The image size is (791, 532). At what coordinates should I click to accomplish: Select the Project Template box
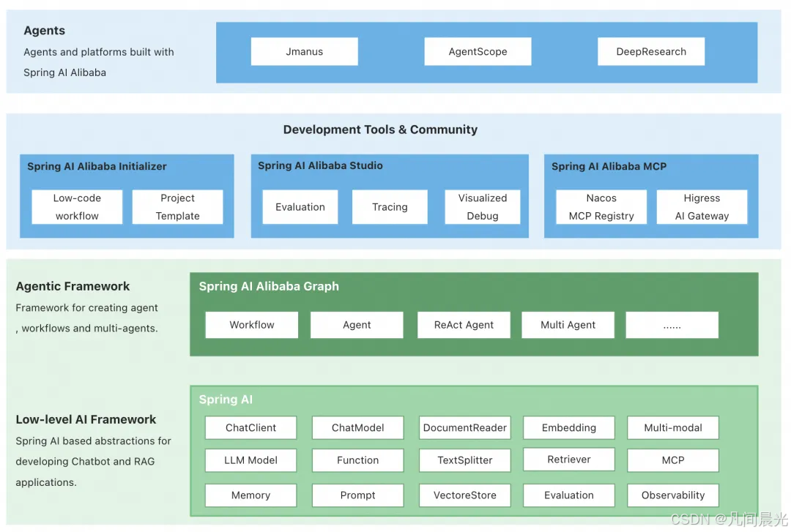point(177,207)
